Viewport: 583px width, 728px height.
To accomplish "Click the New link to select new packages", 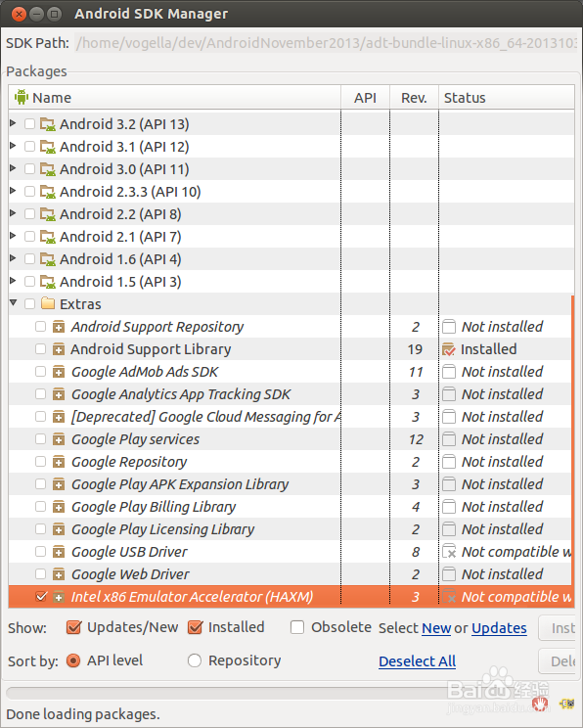I will click(436, 628).
